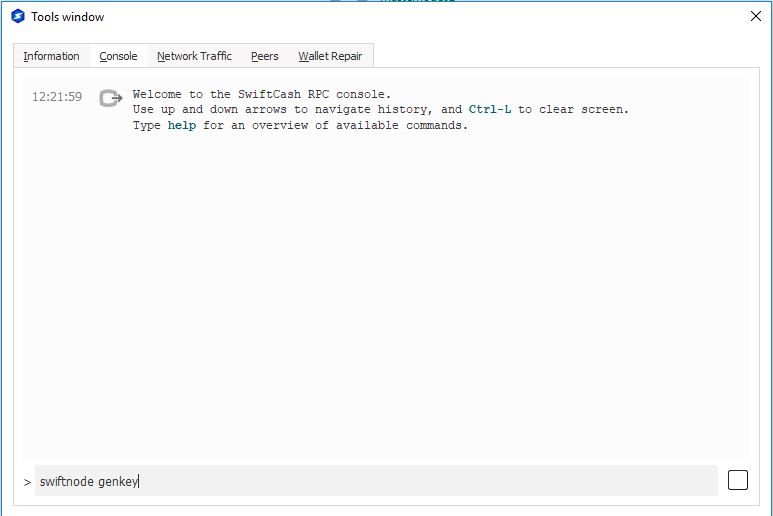Switch to the Console tab
The width and height of the screenshot is (773, 516).
coord(118,56)
